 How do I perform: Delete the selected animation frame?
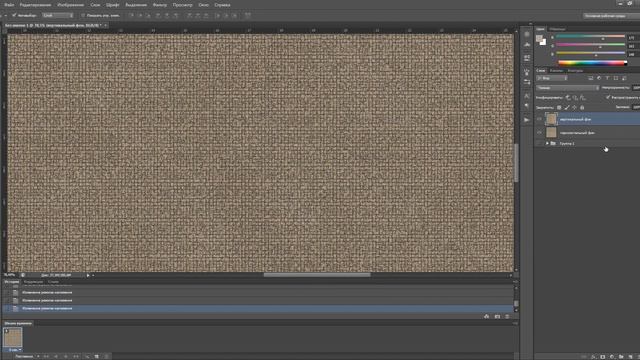(x=107, y=356)
